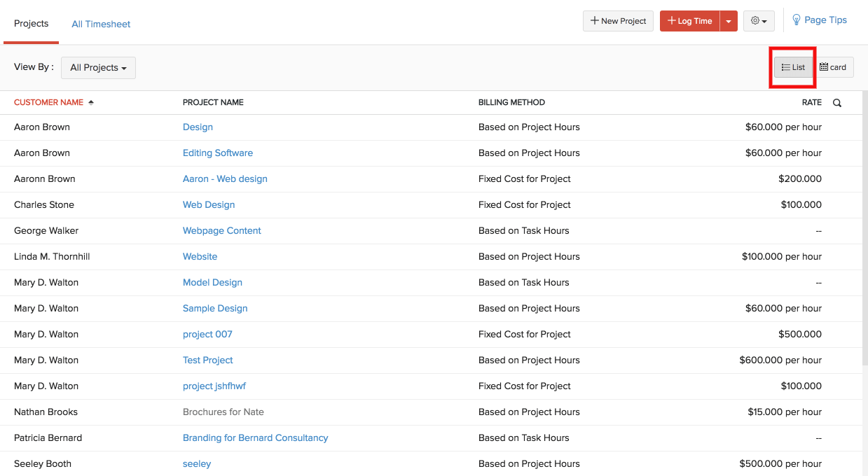
Task: Expand the Log Time dropdown arrow
Action: (x=729, y=21)
